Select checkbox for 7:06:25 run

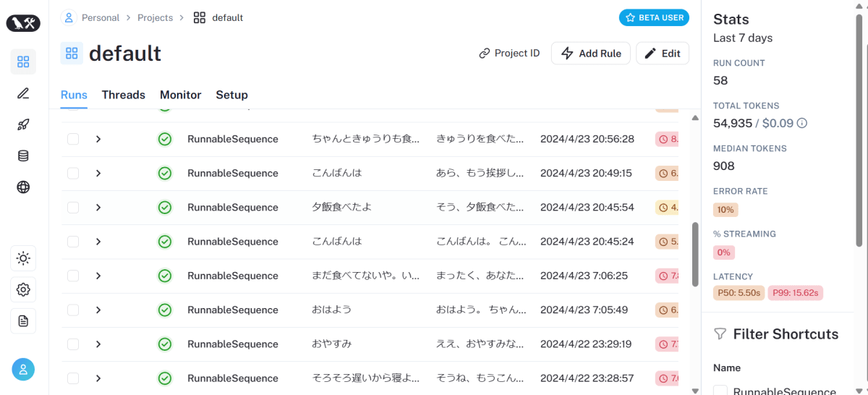73,276
